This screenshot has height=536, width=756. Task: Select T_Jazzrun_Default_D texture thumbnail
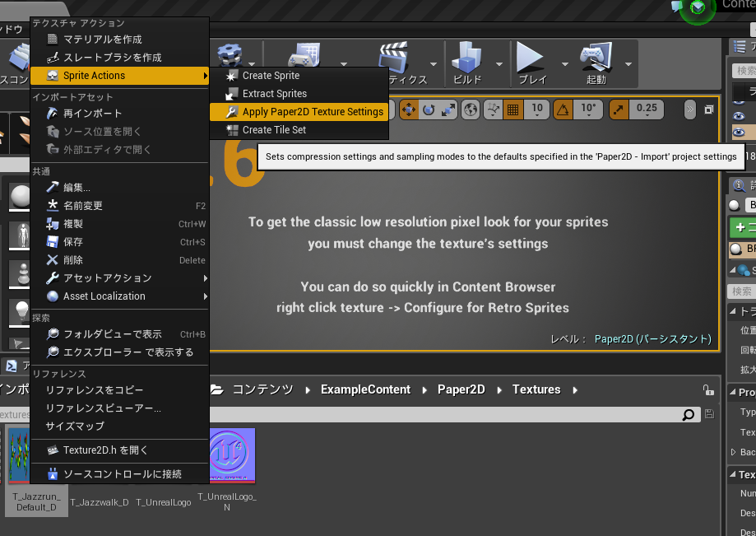19,455
